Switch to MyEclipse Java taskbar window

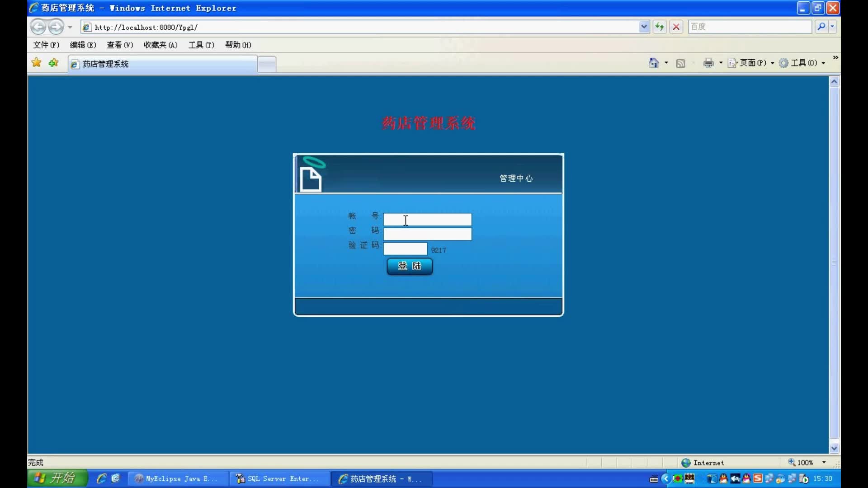click(x=178, y=479)
